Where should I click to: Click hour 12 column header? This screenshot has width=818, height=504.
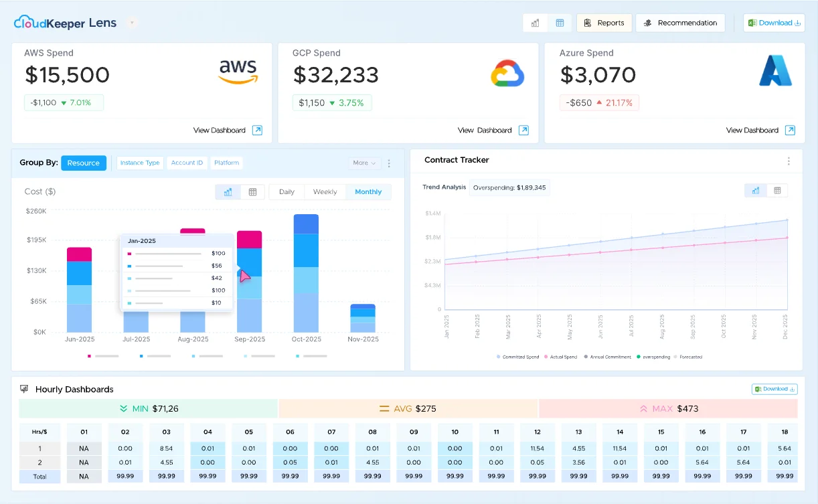point(537,432)
